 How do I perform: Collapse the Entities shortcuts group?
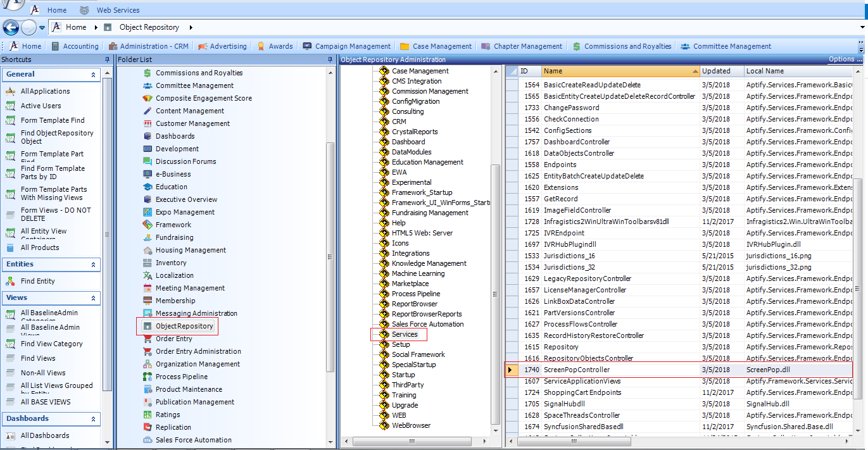tap(94, 265)
